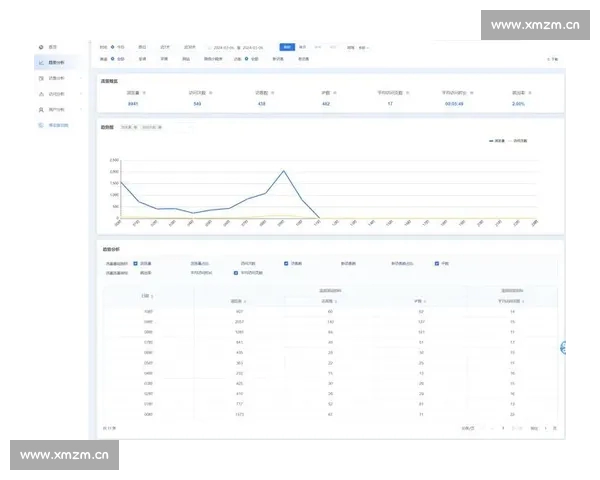
Task: Click the floating blue circle on right edge
Action: tap(565, 347)
